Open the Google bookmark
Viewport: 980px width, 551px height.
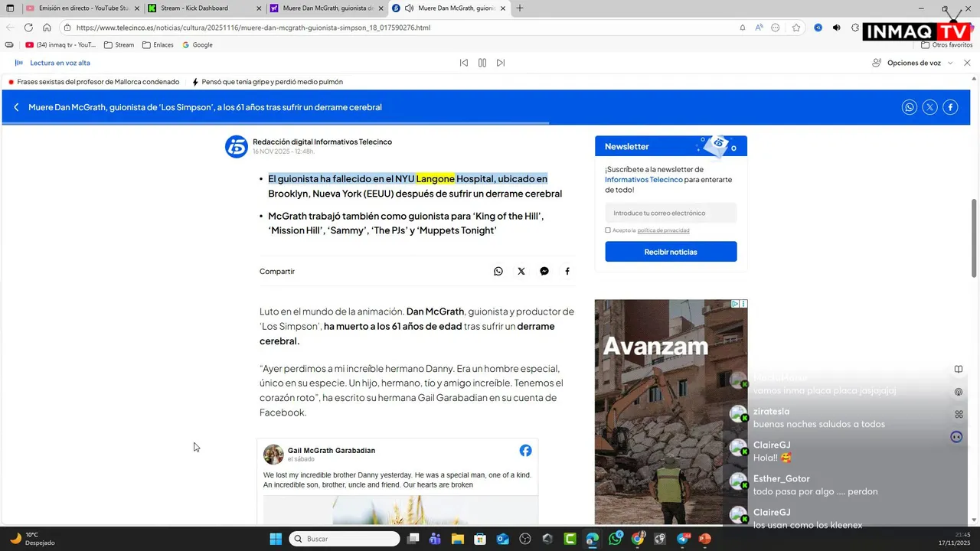click(198, 45)
